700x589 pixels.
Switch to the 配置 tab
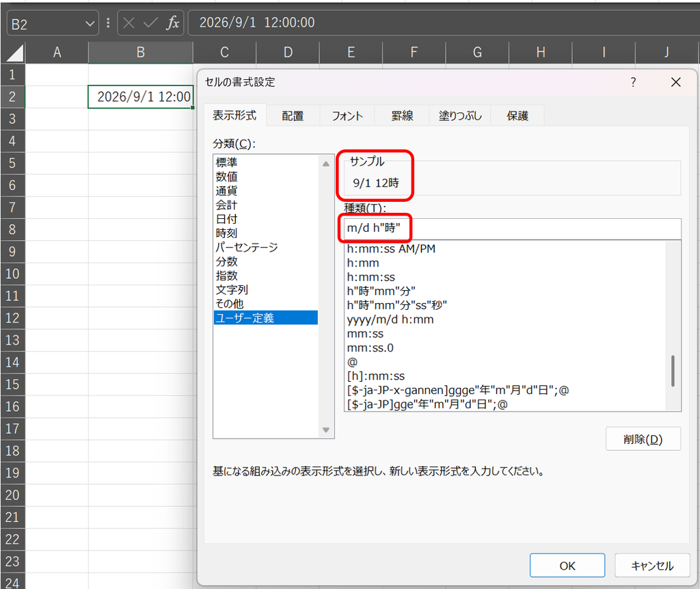[x=293, y=116]
